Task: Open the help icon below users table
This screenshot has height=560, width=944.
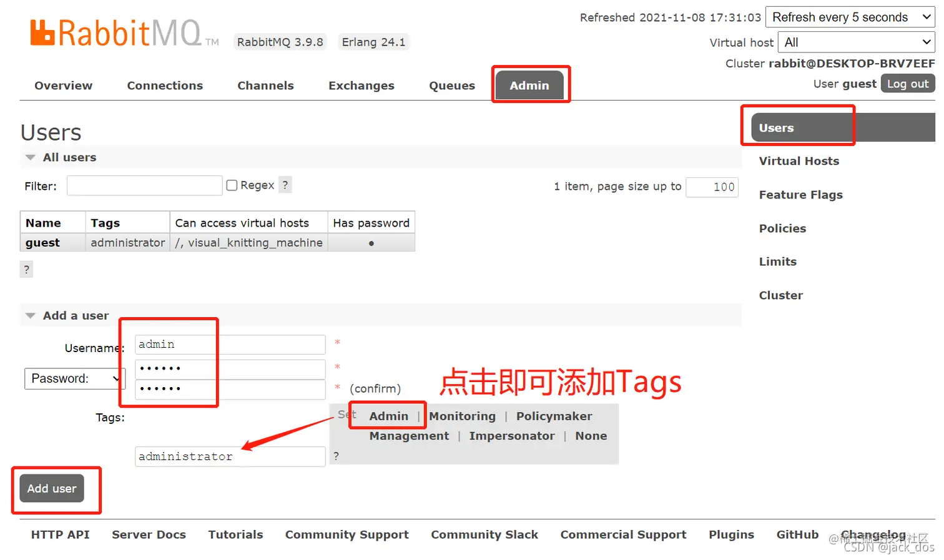Action: 26,270
